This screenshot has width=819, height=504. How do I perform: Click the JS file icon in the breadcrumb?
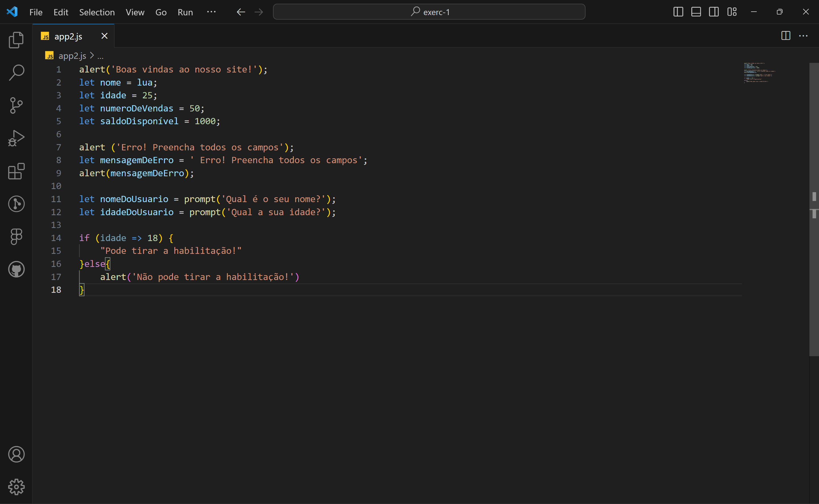pyautogui.click(x=49, y=56)
